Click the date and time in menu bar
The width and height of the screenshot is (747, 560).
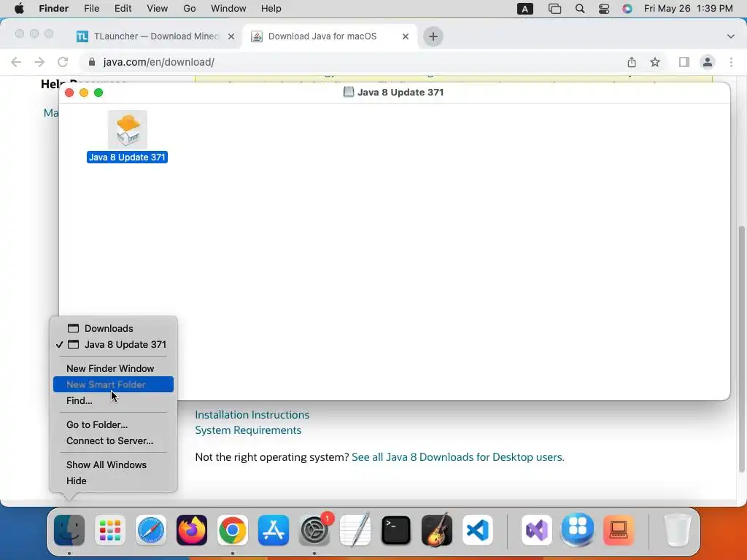(x=689, y=9)
